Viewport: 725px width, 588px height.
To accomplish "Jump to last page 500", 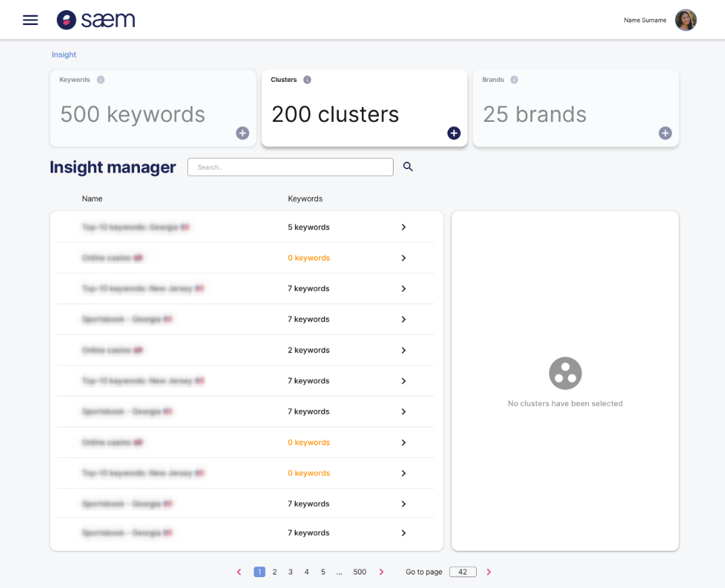I will (359, 572).
